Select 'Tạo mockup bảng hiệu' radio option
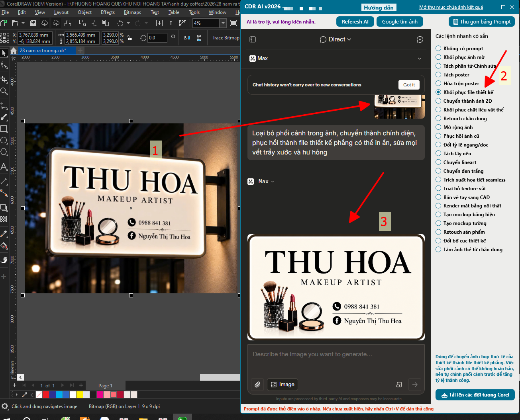 coord(438,215)
